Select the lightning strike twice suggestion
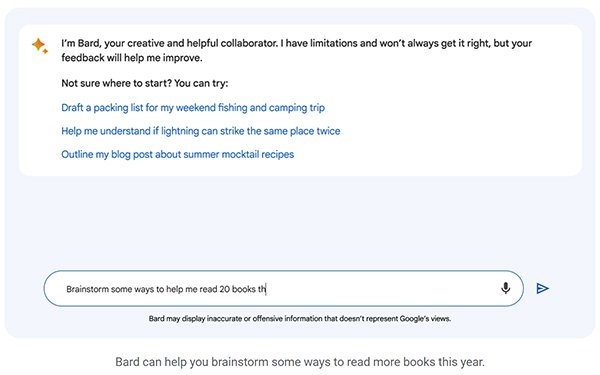 [x=201, y=131]
